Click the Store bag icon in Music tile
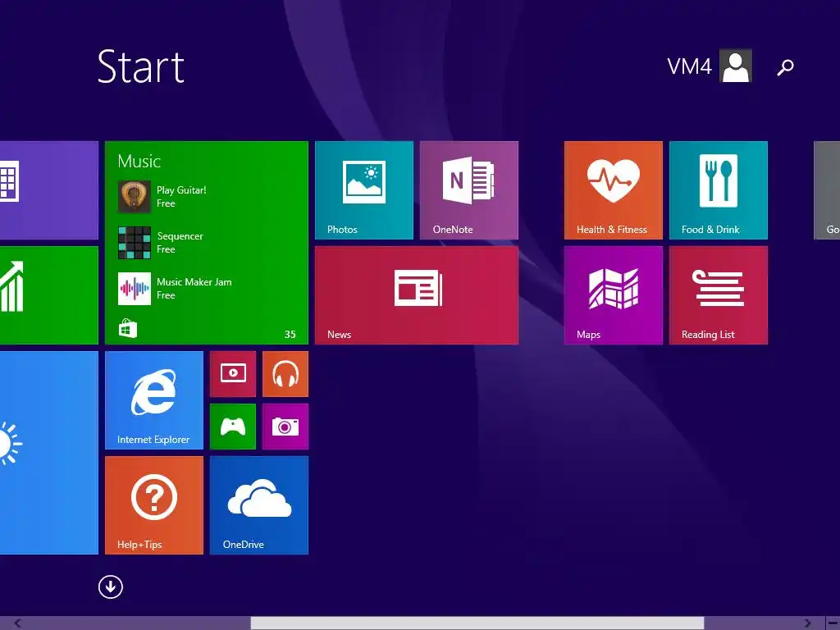The width and height of the screenshot is (840, 630). [x=127, y=328]
